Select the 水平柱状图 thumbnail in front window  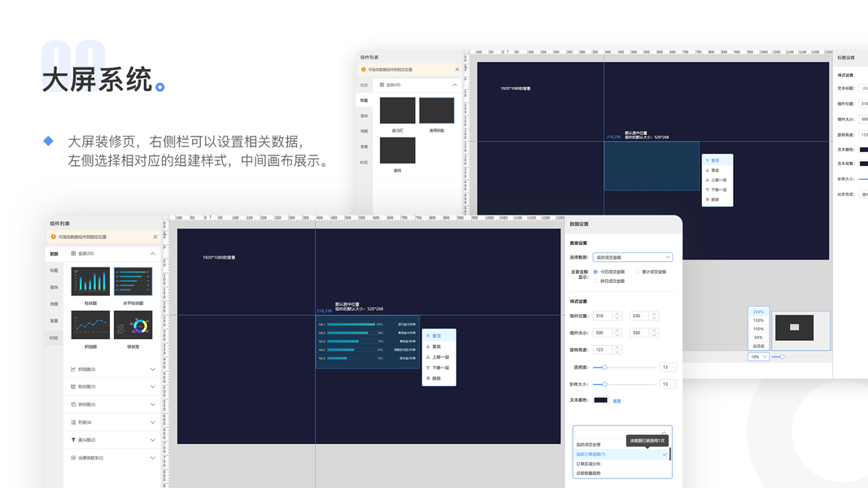pyautogui.click(x=133, y=281)
